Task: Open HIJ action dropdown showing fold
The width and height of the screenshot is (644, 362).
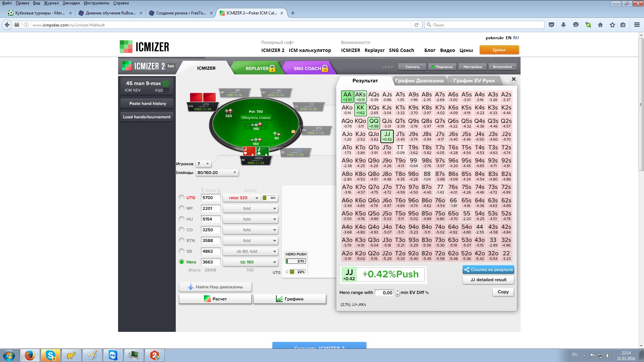Action: tap(251, 219)
